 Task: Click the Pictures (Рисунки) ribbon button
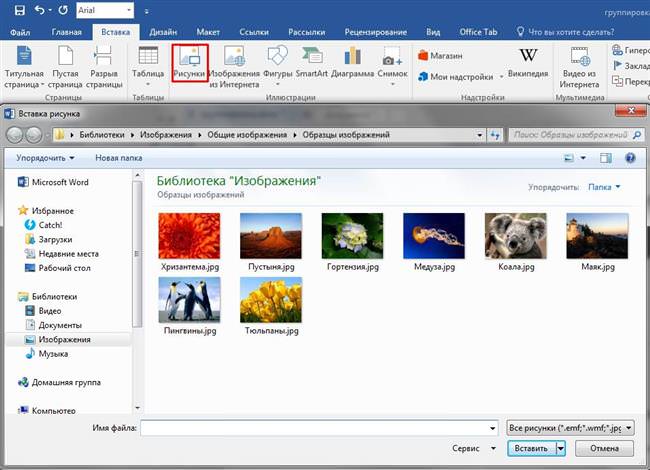pyautogui.click(x=189, y=63)
